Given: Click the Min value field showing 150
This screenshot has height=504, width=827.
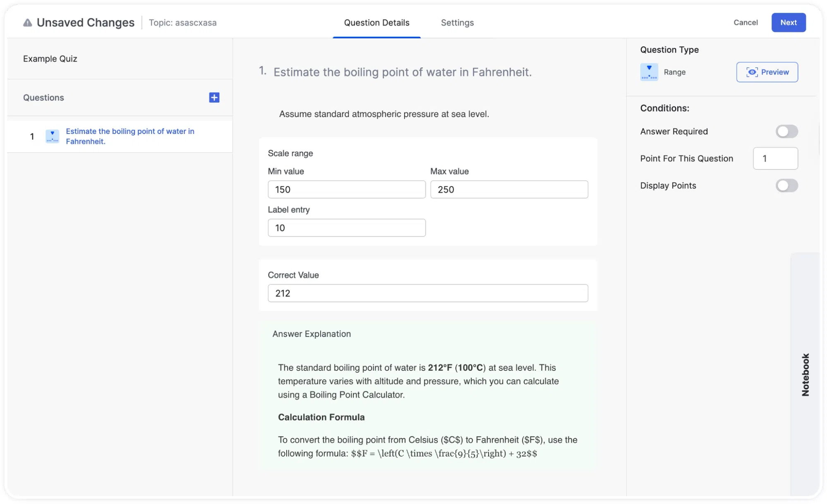Looking at the screenshot, I should tap(347, 189).
